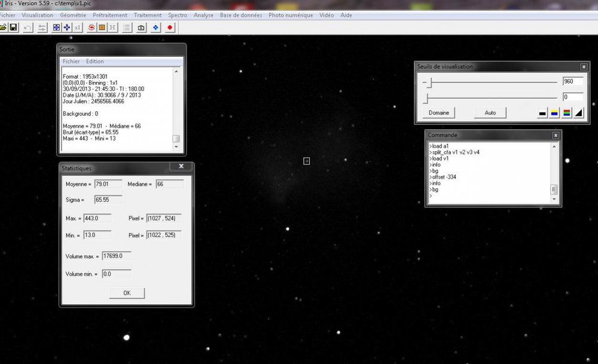Click the '>load a1' command line
Screen dimensions: 598x364
tap(439, 146)
